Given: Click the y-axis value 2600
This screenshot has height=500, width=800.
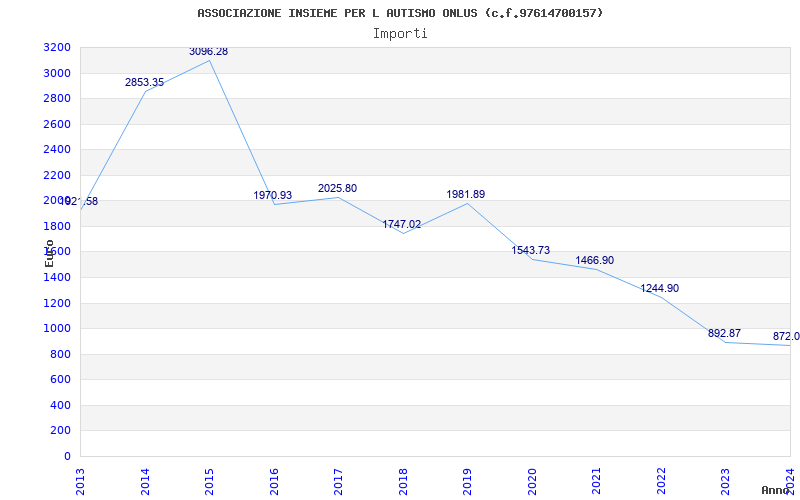Looking at the screenshot, I should tap(57, 124).
